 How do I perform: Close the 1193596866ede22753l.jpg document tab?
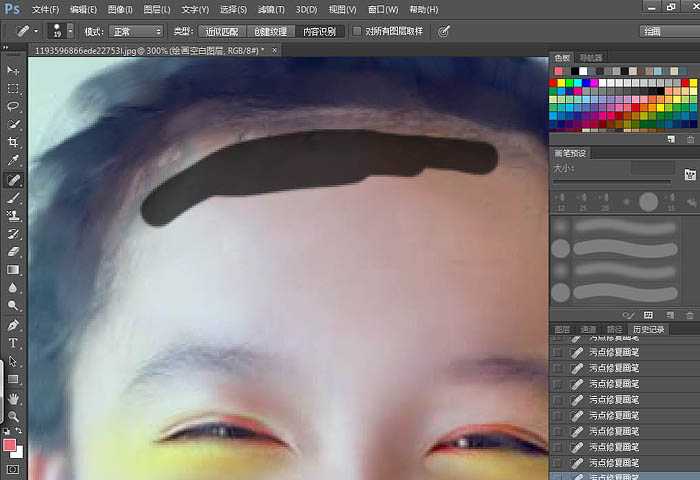tap(275, 50)
